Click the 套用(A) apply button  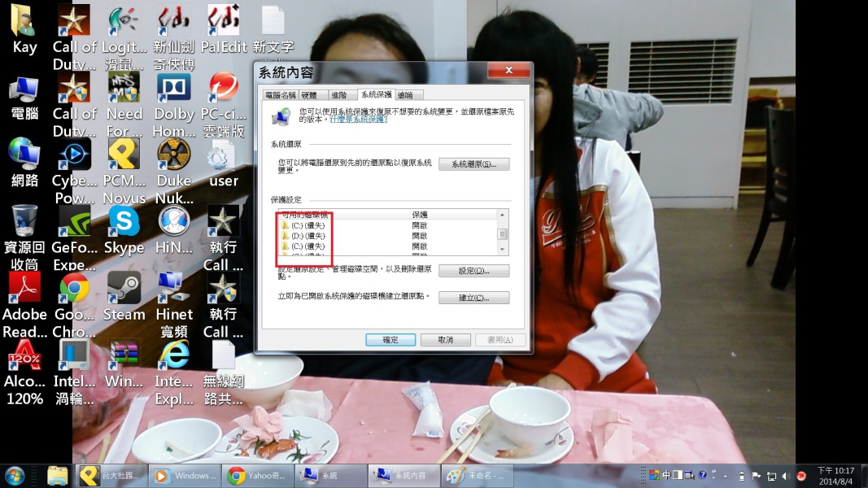click(x=499, y=340)
